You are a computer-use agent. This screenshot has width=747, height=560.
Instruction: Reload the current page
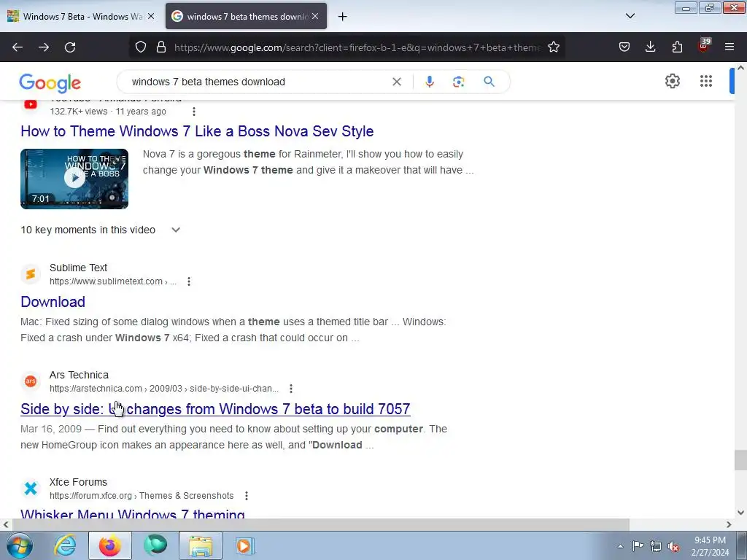(x=70, y=47)
